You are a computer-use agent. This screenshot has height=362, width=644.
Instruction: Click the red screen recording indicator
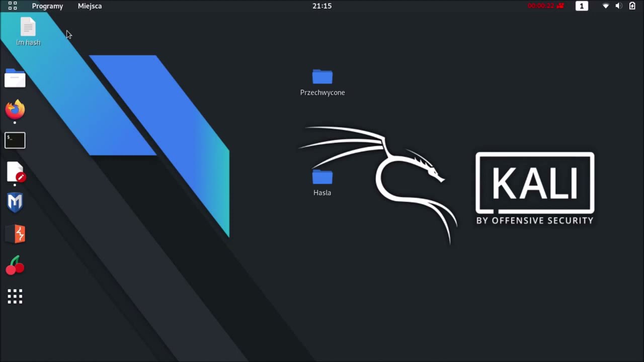pyautogui.click(x=546, y=6)
